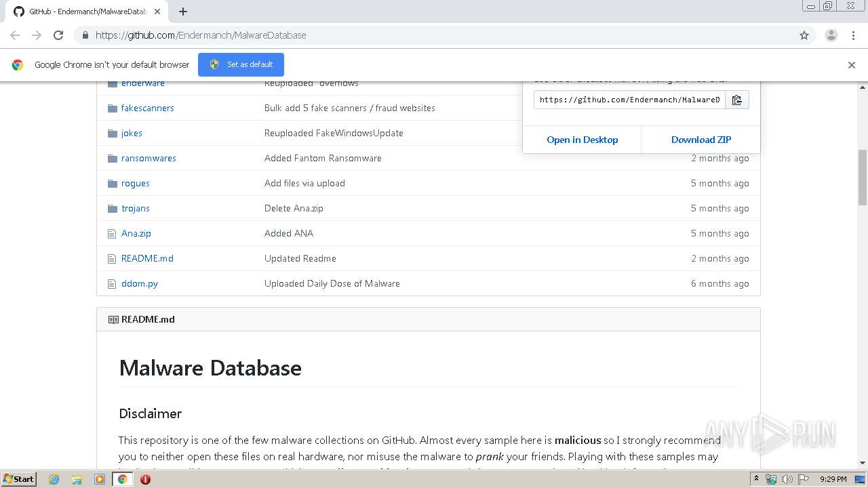Viewport: 868px width, 488px height.
Task: Bookmark this page with the star icon
Action: click(x=804, y=35)
